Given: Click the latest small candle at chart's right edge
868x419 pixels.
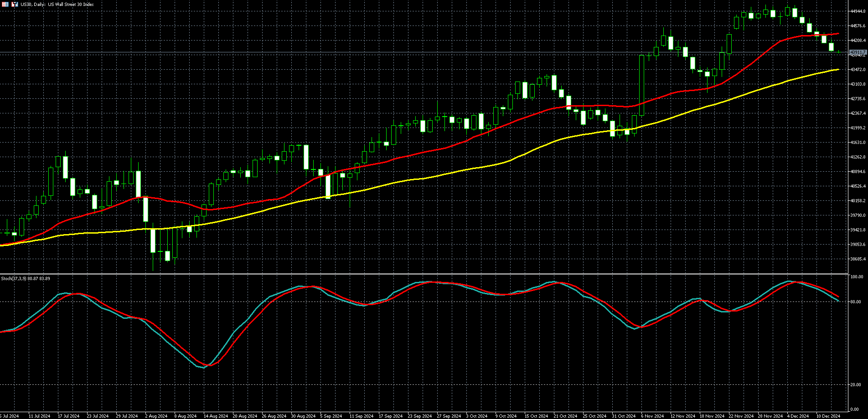Looking at the screenshot, I should pos(839,52).
